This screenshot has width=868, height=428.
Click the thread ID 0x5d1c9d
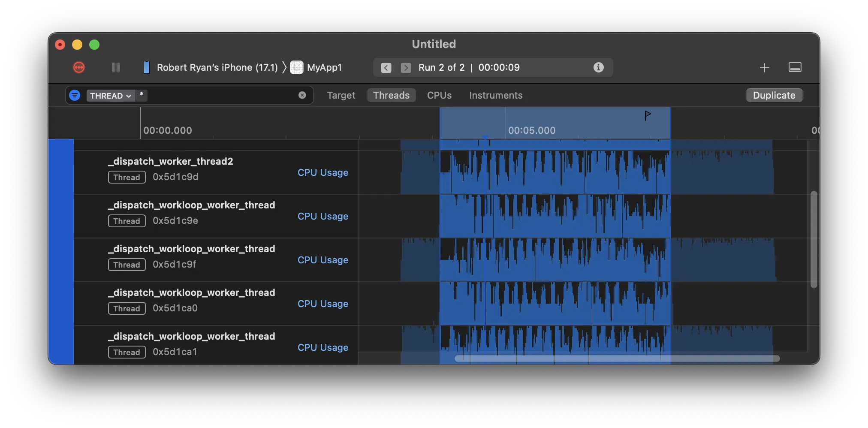(175, 177)
